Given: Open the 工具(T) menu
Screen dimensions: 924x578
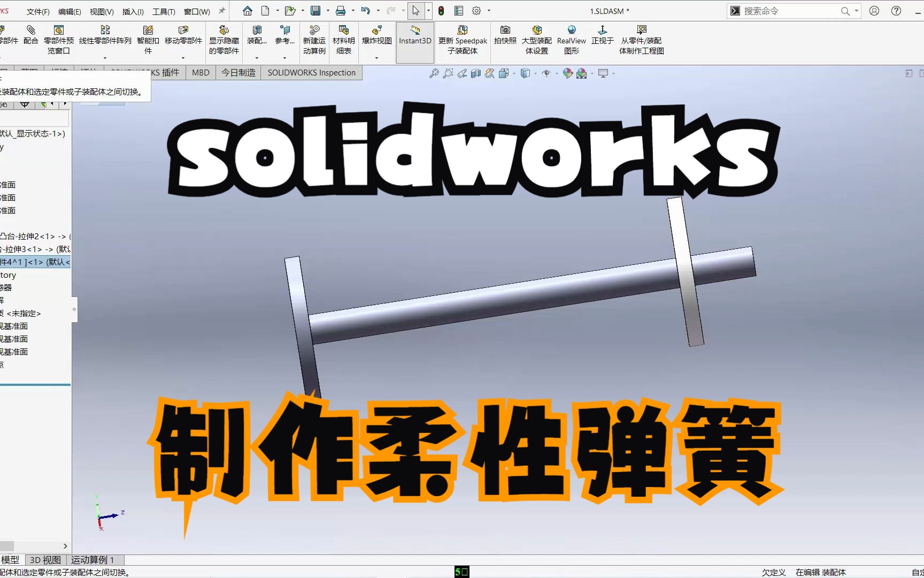Looking at the screenshot, I should point(164,11).
